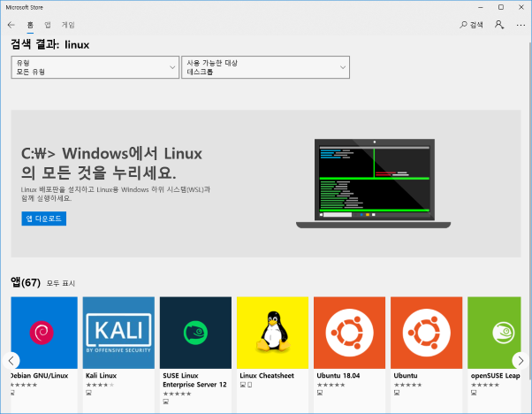This screenshot has width=532, height=414.
Task: Maximize the Microsoft Store window
Action: 501,7
